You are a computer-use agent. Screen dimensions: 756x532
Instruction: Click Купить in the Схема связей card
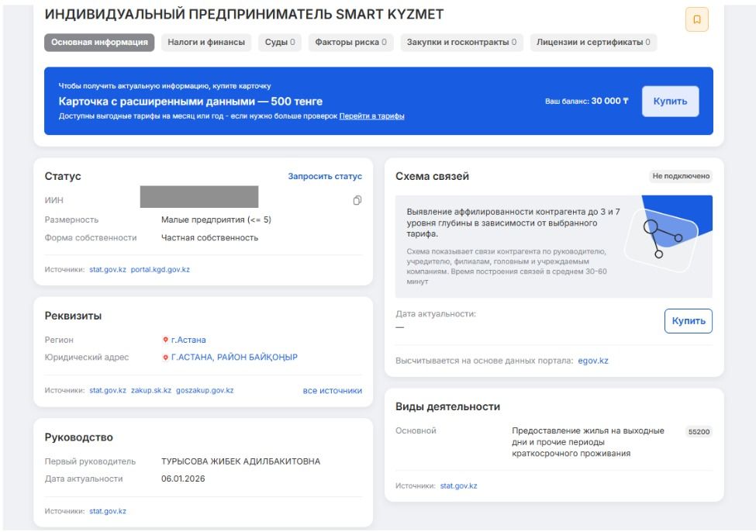[689, 321]
